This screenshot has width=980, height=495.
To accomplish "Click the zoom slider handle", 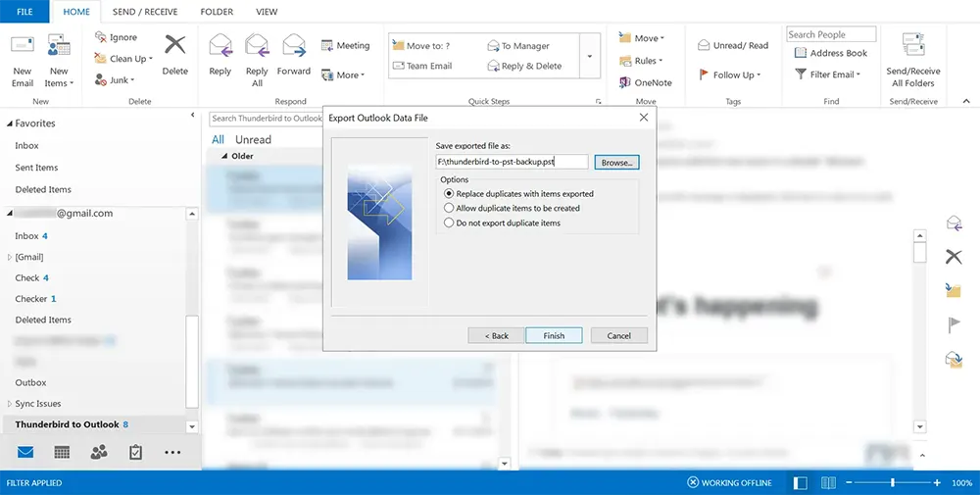I will (x=893, y=482).
